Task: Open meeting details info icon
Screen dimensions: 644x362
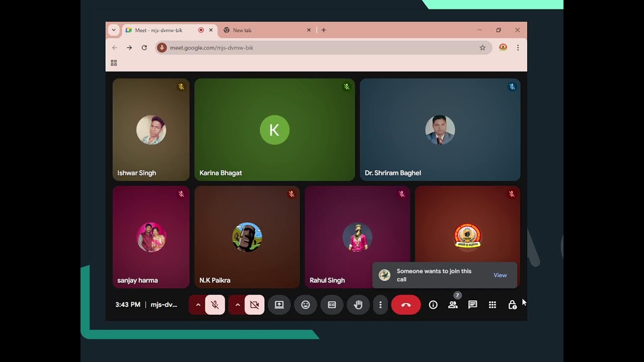Action: click(433, 305)
